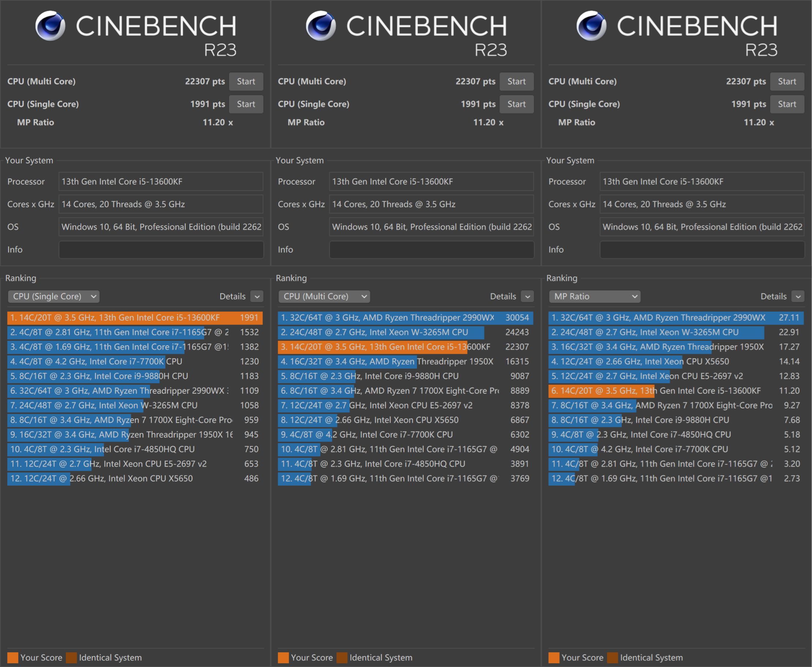Select Threadripper 2990WX row scoring 1109
Screen dimensions: 812x667
135,391
